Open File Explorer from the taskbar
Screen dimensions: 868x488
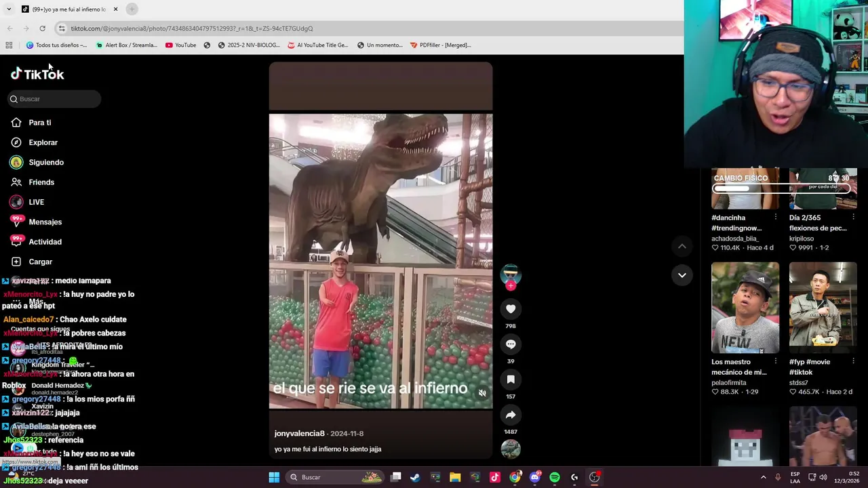click(x=455, y=477)
